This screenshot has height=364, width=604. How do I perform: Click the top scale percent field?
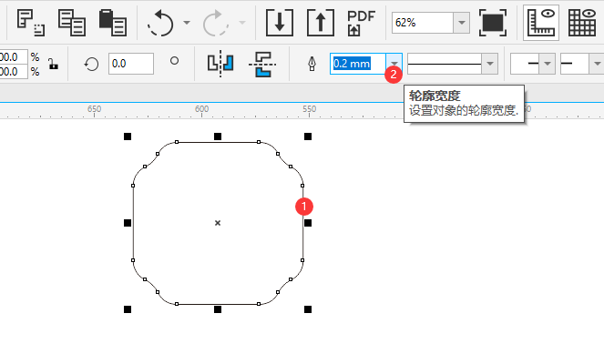(14, 57)
